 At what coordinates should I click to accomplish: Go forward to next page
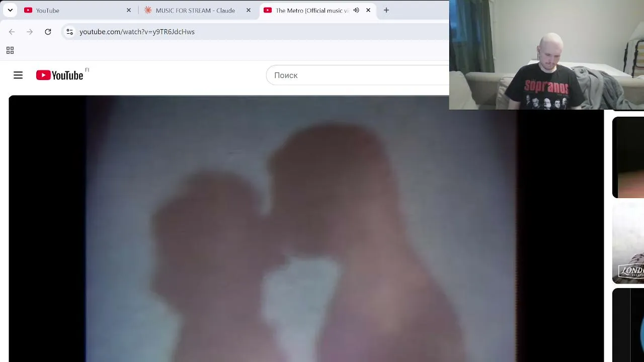point(30,32)
